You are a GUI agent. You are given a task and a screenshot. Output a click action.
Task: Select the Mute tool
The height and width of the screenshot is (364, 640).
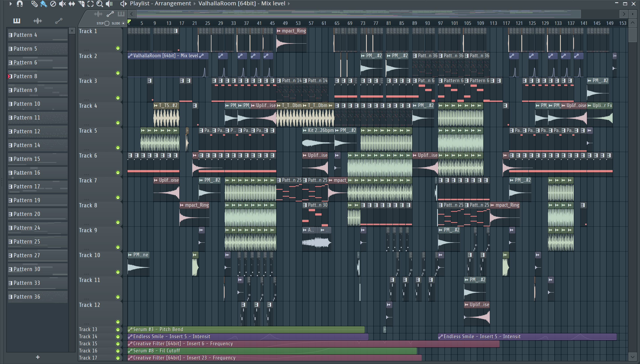tap(62, 4)
